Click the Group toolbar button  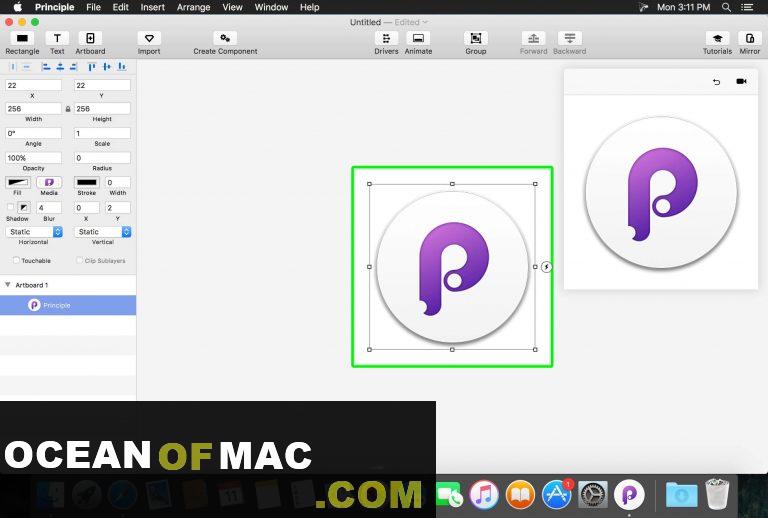[x=476, y=39]
